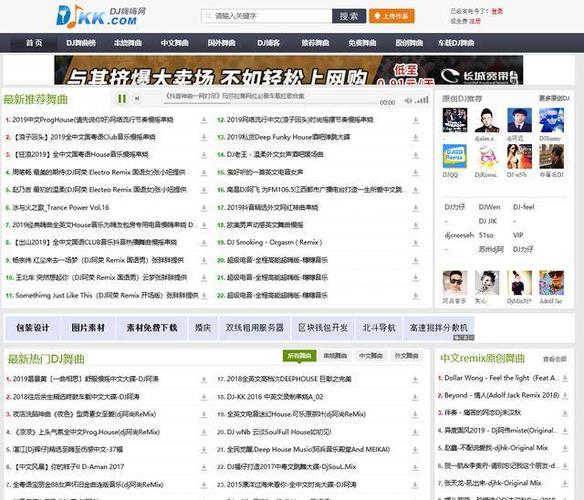Open the 双线租用服务器 ad link
Screen dimensions: 584x500
(255, 328)
